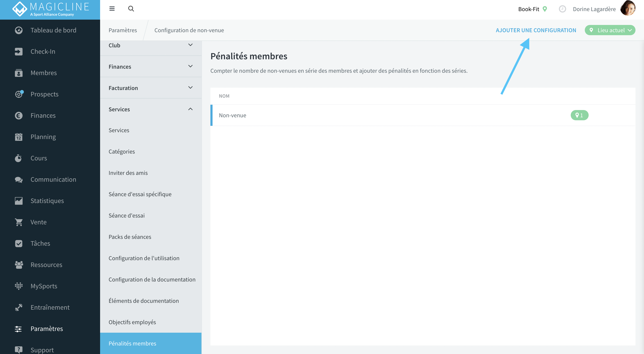
Task: Click AJOUTER UNE CONFIGURATION link
Action: point(536,30)
